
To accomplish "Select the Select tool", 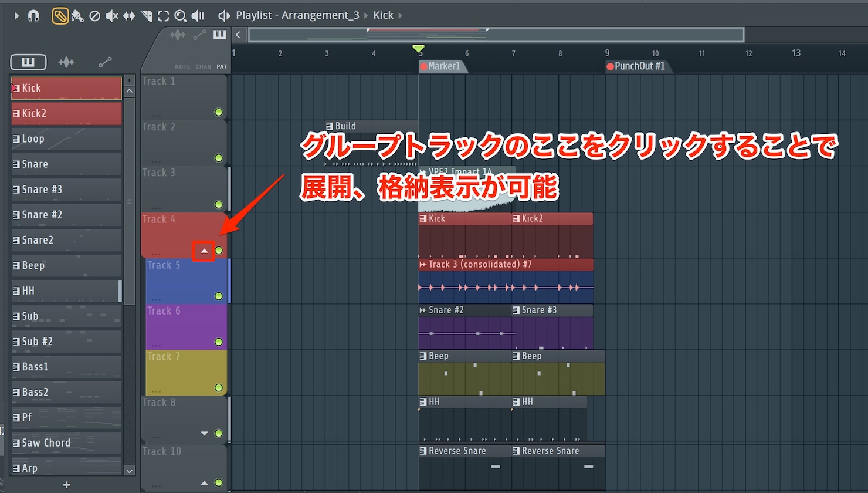I will coord(164,16).
